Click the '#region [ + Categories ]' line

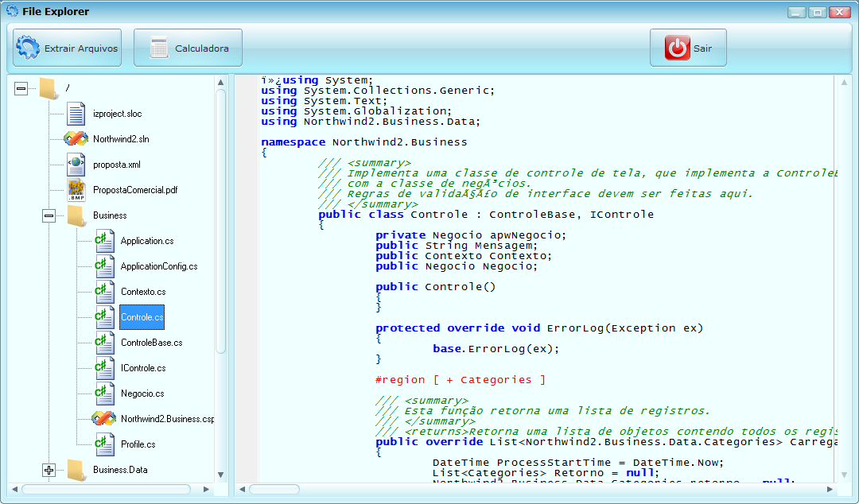(x=461, y=380)
